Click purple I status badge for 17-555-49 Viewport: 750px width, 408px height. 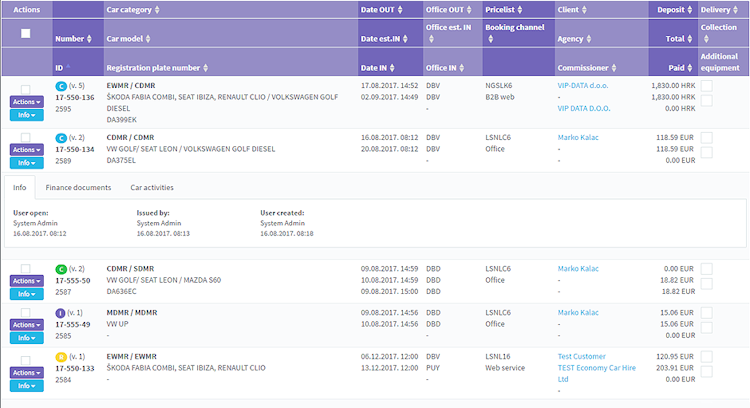(60, 313)
